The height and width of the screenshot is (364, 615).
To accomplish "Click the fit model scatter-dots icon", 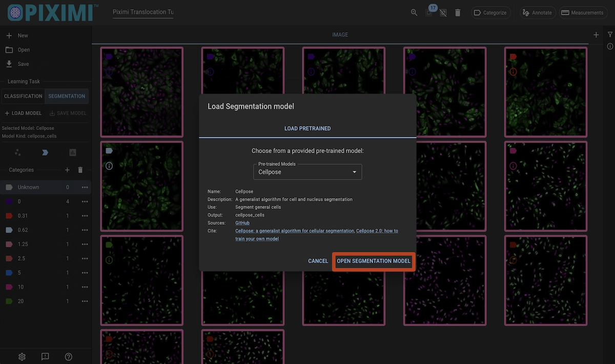I will 18,153.
